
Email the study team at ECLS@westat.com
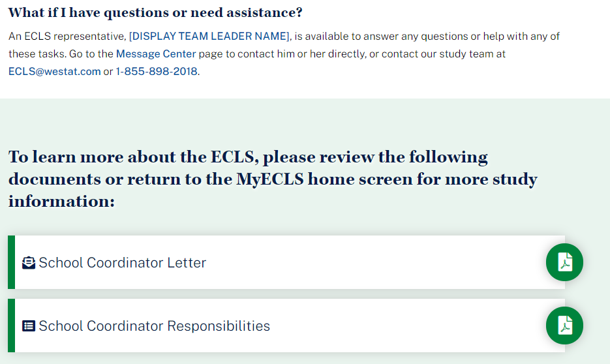point(54,71)
